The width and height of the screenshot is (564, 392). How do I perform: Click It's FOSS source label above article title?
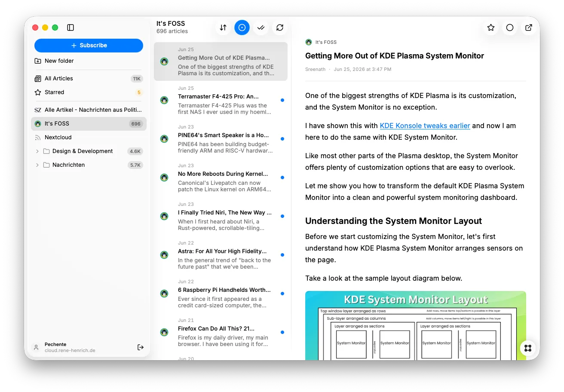326,42
